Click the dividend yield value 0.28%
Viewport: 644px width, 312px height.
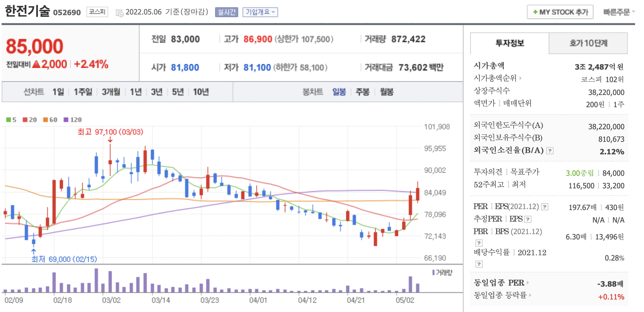[x=614, y=258]
